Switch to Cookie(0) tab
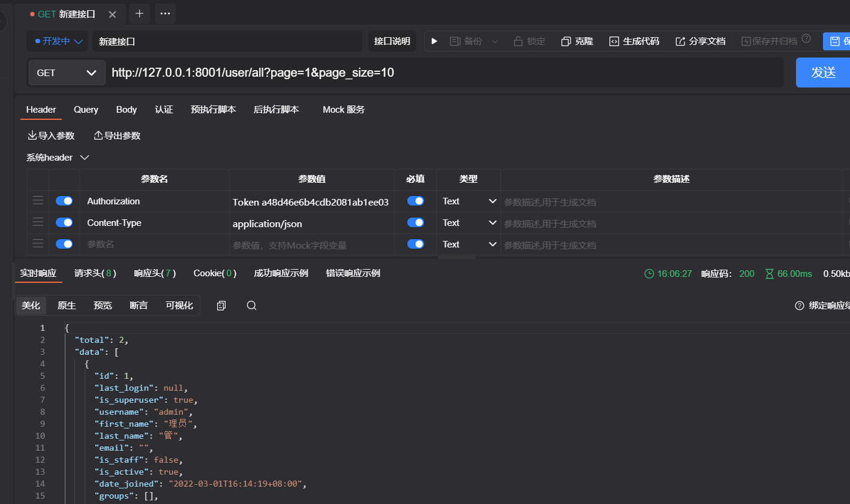Viewport: 850px width, 504px height. tap(215, 273)
